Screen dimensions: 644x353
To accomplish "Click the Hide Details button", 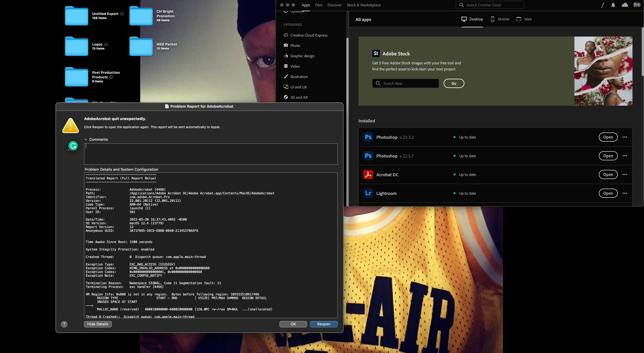I will [x=98, y=324].
